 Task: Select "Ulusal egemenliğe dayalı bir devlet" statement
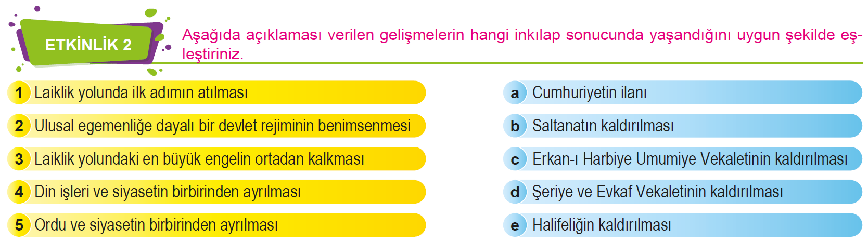(x=222, y=126)
